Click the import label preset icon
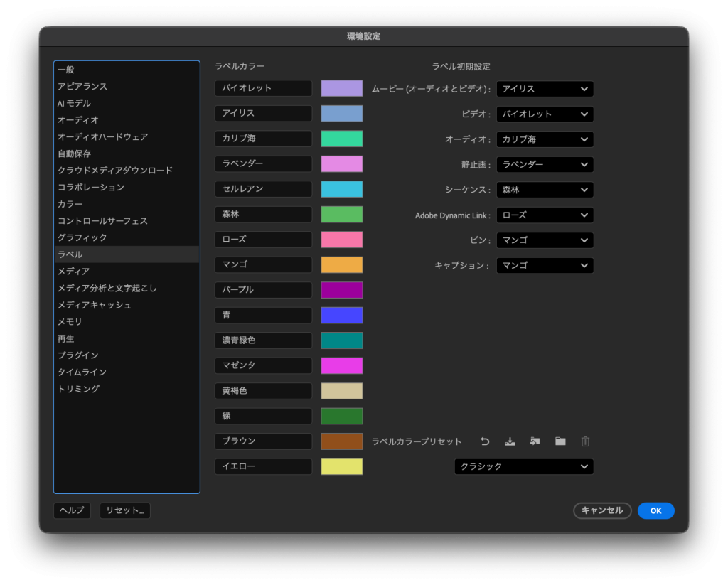The image size is (728, 585). (535, 441)
